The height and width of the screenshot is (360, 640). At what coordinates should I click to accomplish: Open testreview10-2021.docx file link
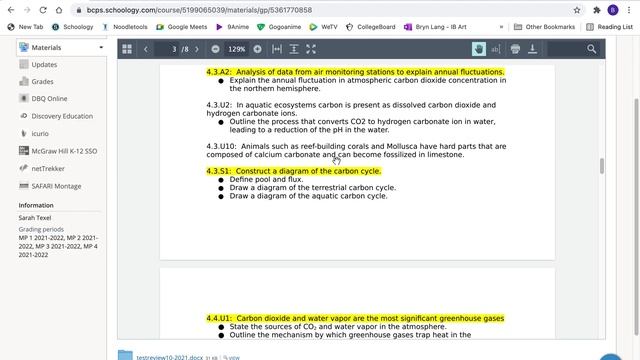(x=169, y=357)
